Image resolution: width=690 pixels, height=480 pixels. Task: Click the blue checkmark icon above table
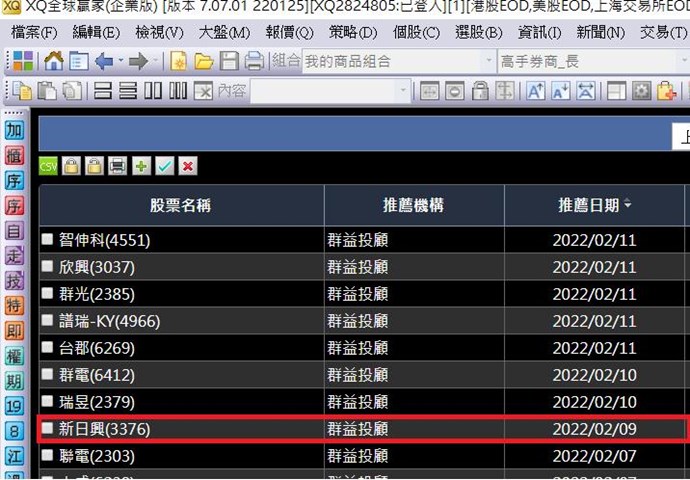click(164, 166)
